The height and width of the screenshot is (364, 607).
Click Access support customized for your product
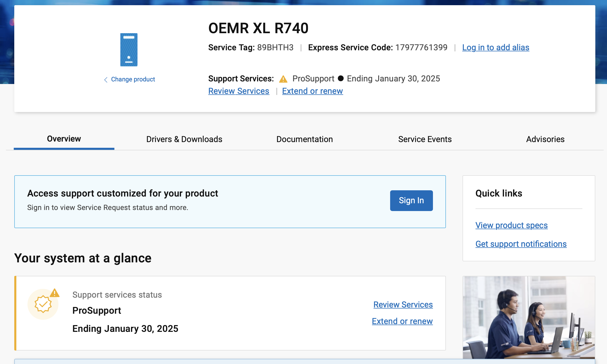(123, 193)
